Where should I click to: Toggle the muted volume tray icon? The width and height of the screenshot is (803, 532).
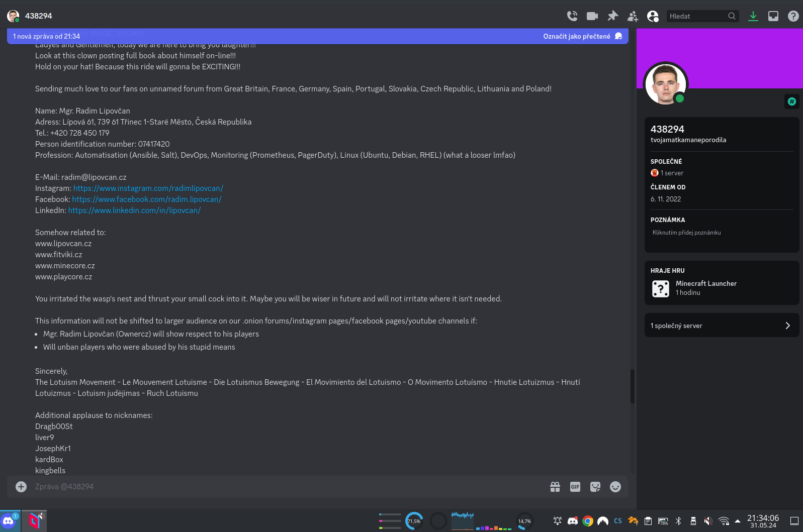pos(708,521)
